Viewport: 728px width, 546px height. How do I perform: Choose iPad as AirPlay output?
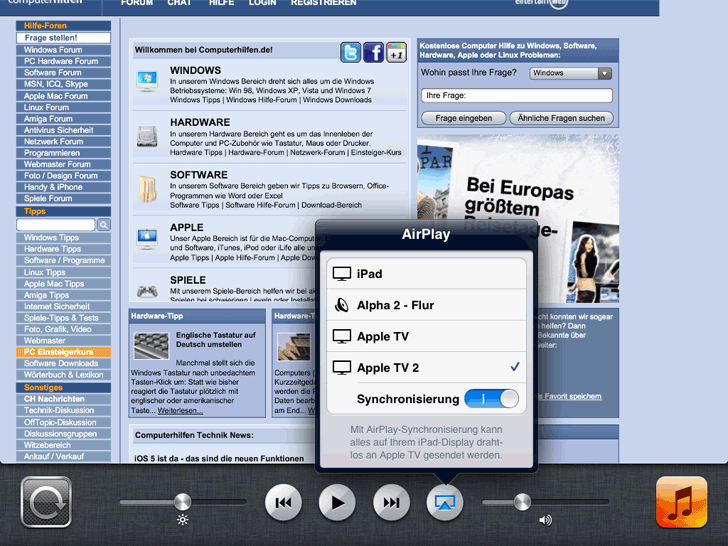[x=426, y=273]
